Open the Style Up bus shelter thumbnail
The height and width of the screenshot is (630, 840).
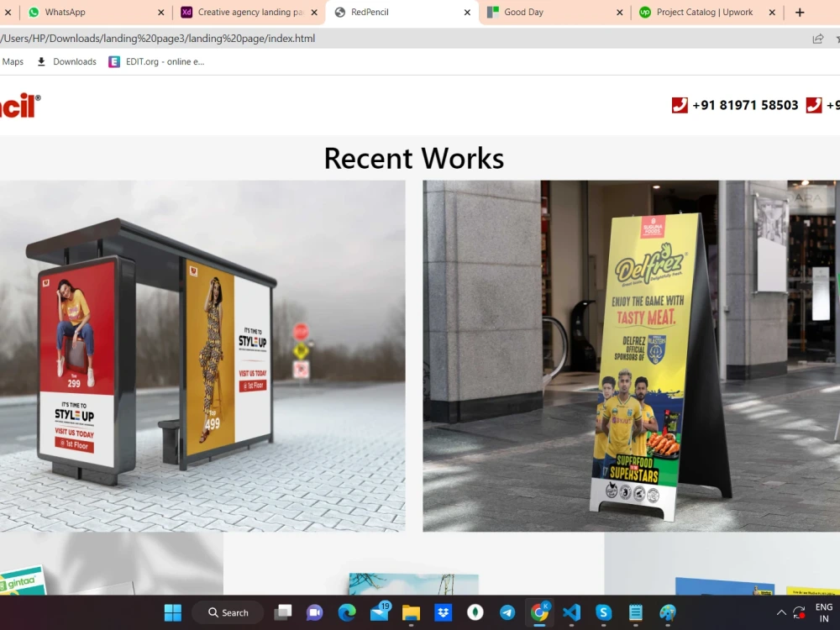202,355
